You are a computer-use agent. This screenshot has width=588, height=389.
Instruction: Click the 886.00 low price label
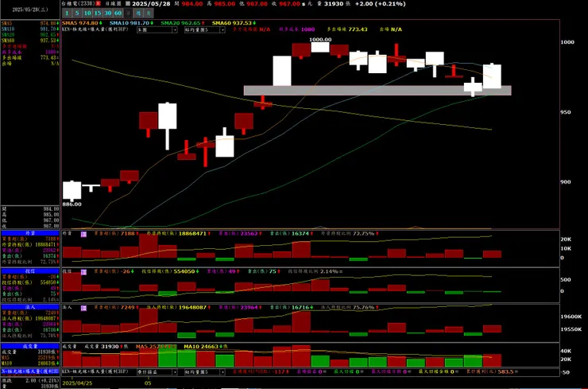point(72,204)
